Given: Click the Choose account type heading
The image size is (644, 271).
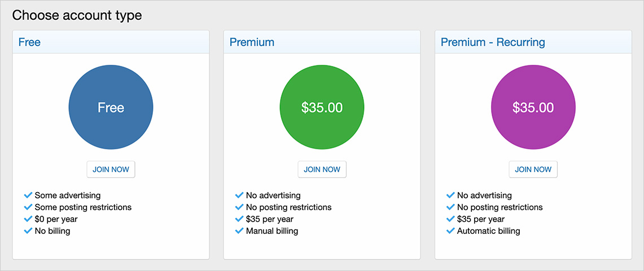Looking at the screenshot, I should pyautogui.click(x=77, y=15).
